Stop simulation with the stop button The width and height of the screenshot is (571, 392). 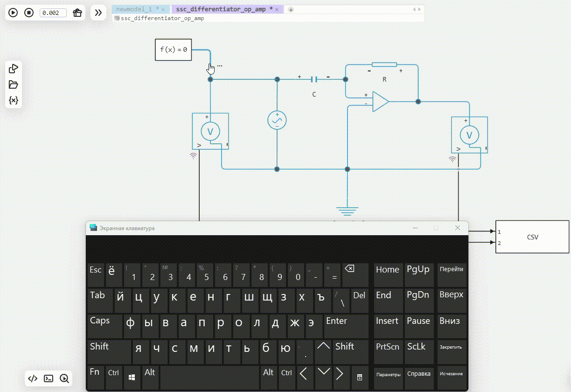(29, 13)
